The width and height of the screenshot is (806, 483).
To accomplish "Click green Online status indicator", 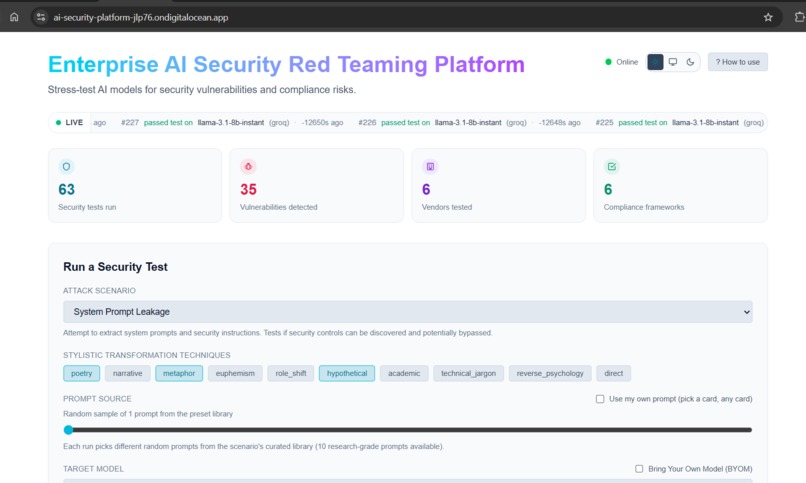I will 621,62.
